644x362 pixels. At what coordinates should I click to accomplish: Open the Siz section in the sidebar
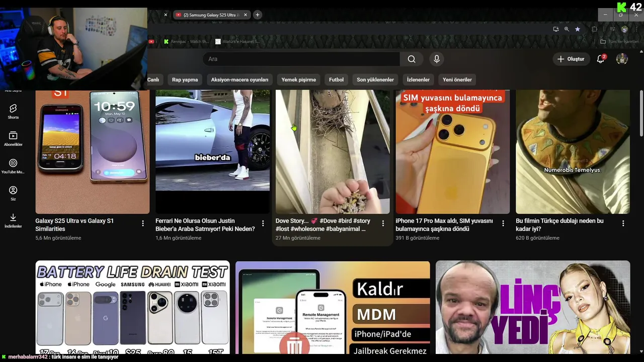pos(13,194)
